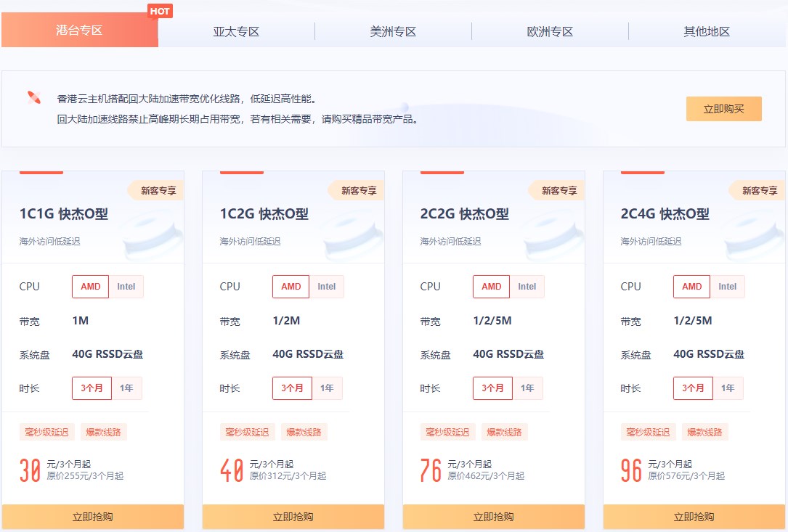This screenshot has width=788, height=532.
Task: Select AMD CPU for the 1C1G plan
Action: point(89,286)
